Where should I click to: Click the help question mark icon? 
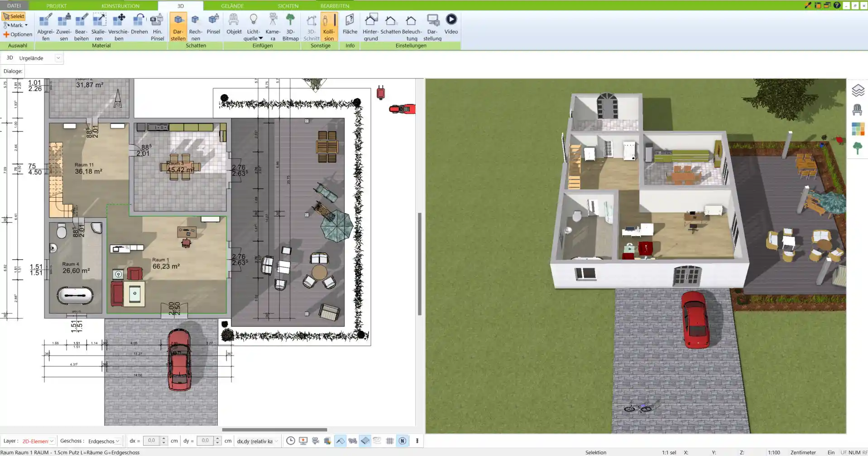coord(837,5)
